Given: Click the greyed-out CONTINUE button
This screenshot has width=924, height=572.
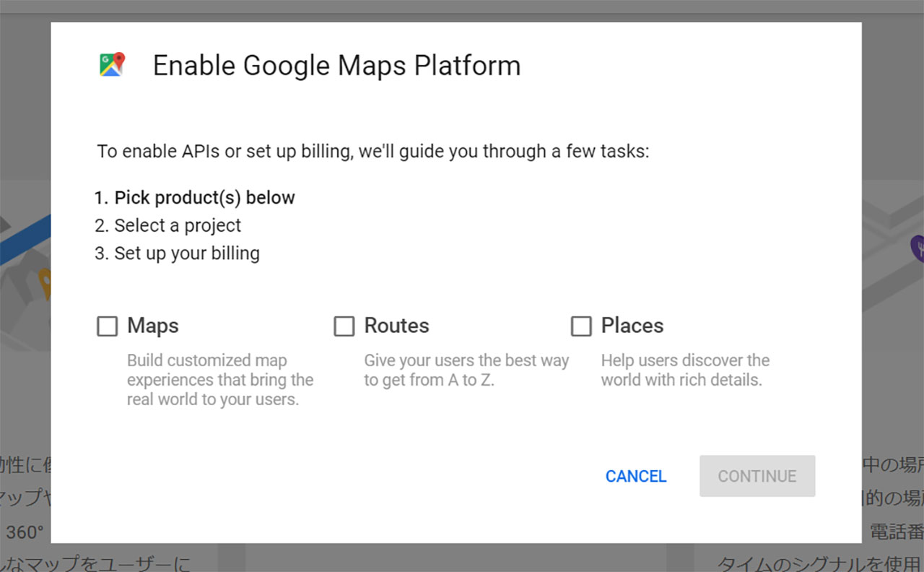Looking at the screenshot, I should tap(757, 476).
